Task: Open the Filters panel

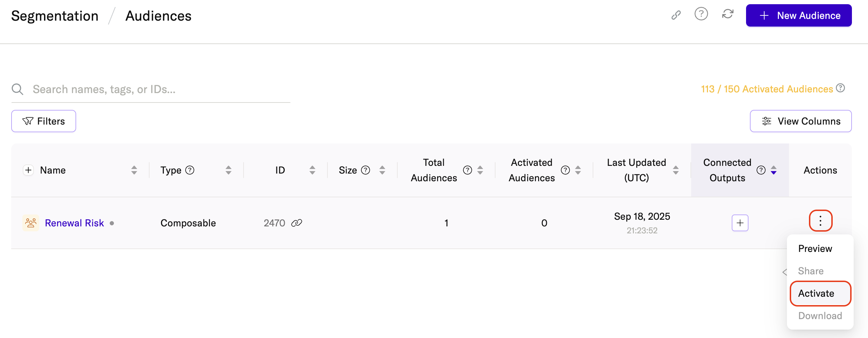Action: point(44,121)
